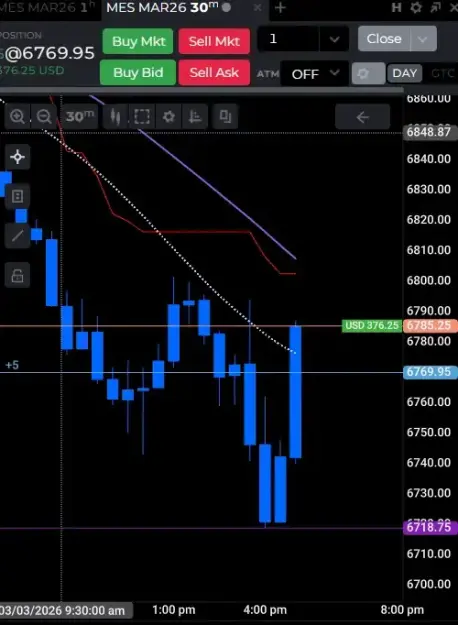This screenshot has width=458, height=625.
Task: Add a new chart tab with plus
Action: 280,8
